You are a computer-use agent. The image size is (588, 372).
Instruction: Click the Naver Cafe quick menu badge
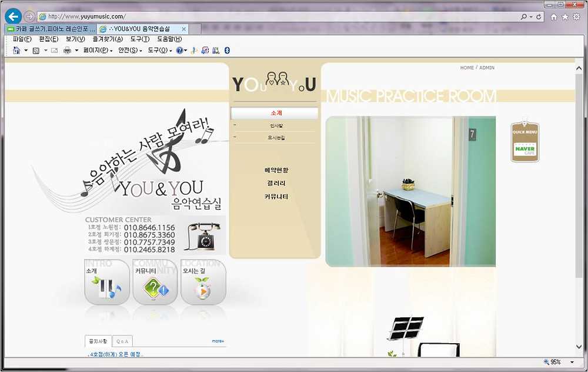coord(524,142)
